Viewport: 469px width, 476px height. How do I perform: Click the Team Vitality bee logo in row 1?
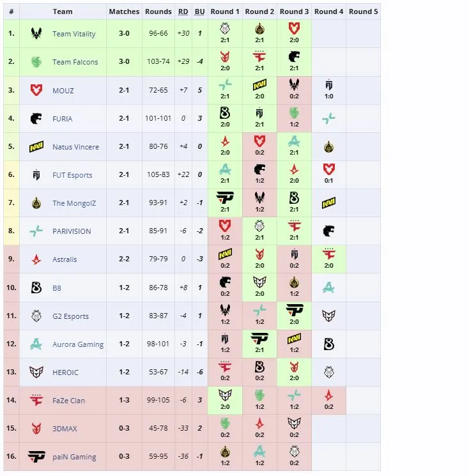[36, 33]
